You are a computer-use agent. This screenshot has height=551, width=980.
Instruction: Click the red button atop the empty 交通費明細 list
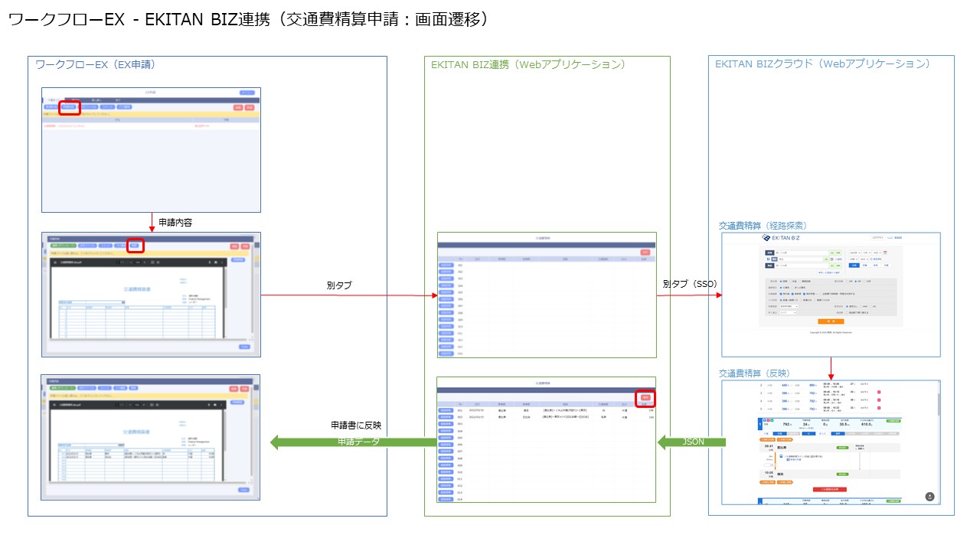[645, 252]
